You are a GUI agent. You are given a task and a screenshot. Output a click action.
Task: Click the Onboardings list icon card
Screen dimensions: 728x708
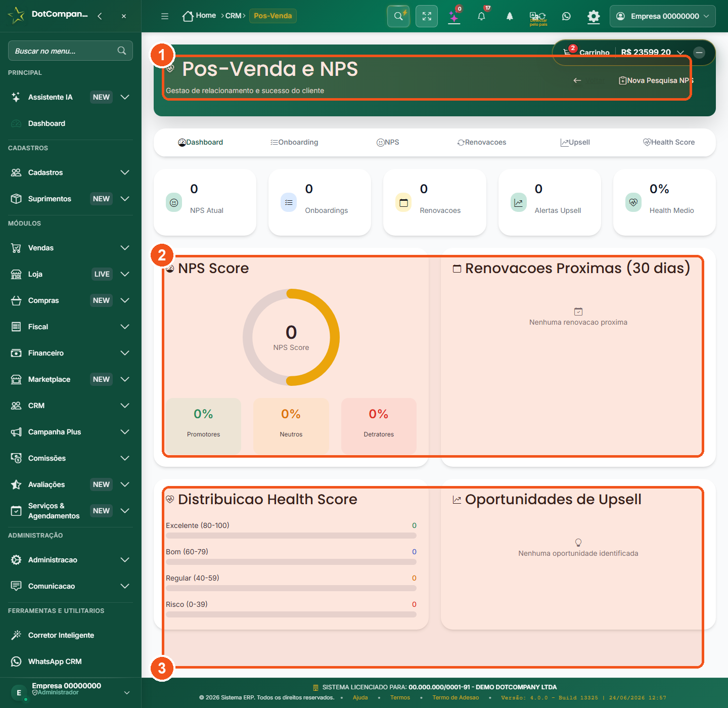click(289, 202)
